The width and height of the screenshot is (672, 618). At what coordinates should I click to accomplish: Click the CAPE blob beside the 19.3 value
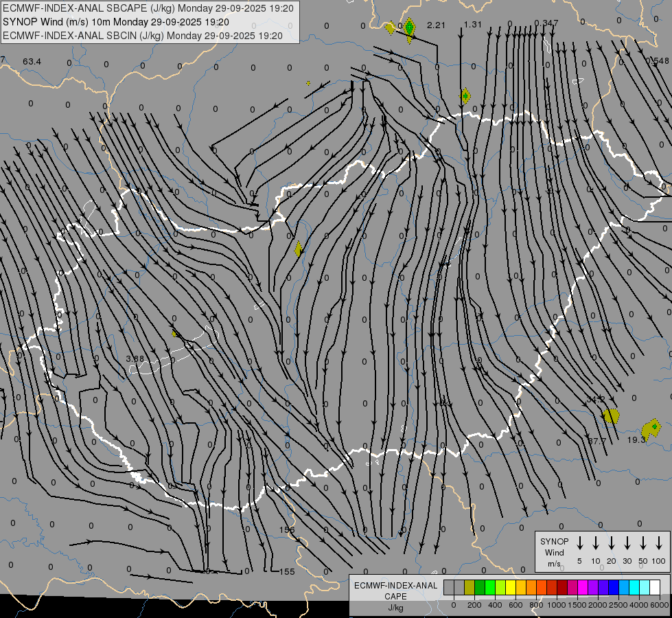(651, 428)
